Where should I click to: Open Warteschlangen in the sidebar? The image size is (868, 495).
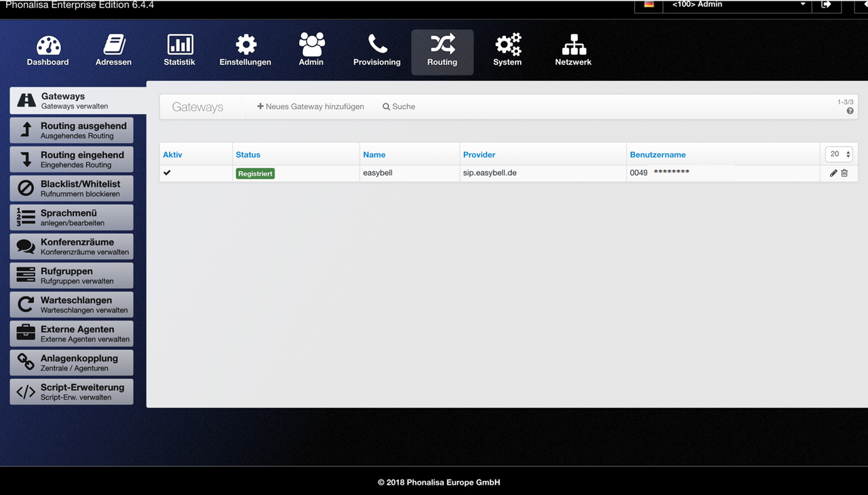pyautogui.click(x=71, y=304)
